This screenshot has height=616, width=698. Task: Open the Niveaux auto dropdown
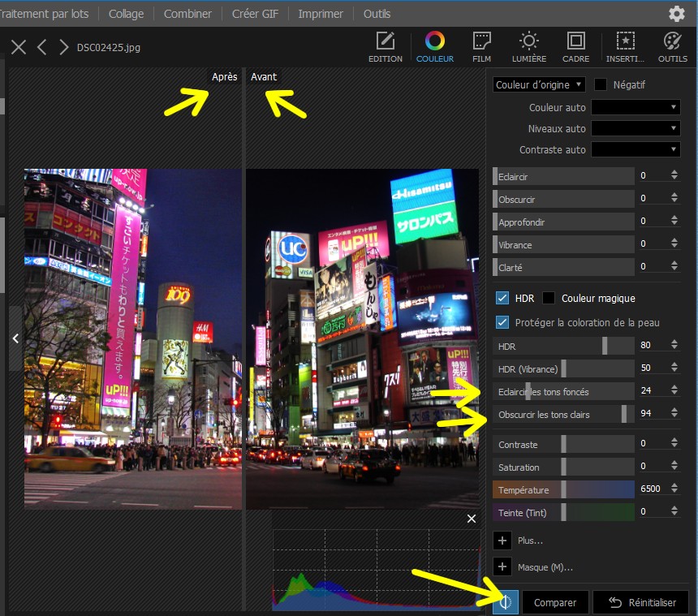pos(636,128)
